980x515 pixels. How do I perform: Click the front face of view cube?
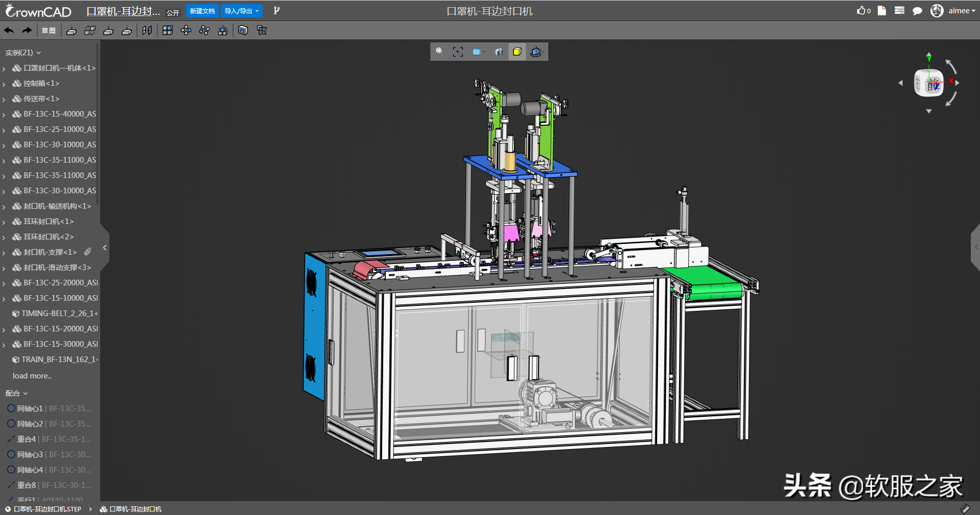click(x=932, y=85)
